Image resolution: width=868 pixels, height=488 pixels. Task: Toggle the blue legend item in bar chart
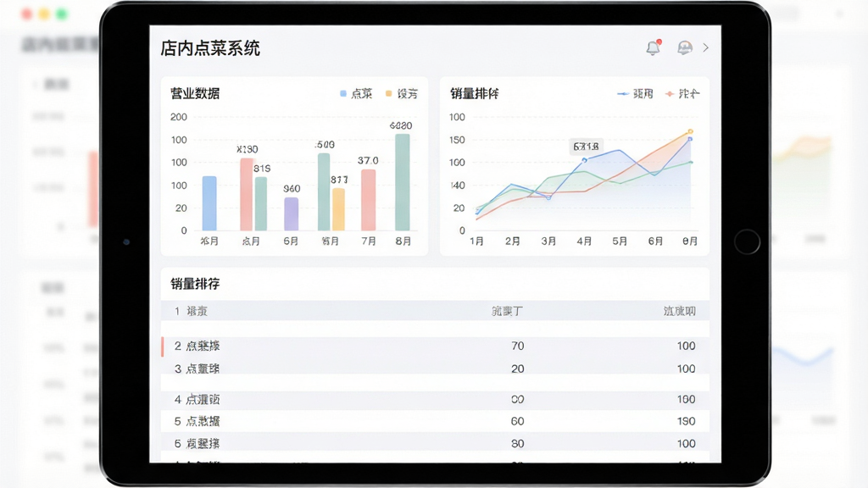pyautogui.click(x=356, y=94)
